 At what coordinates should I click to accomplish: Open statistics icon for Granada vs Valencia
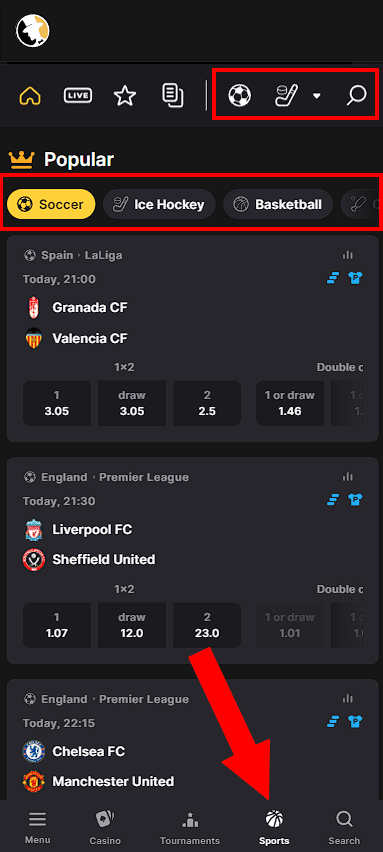[348, 255]
